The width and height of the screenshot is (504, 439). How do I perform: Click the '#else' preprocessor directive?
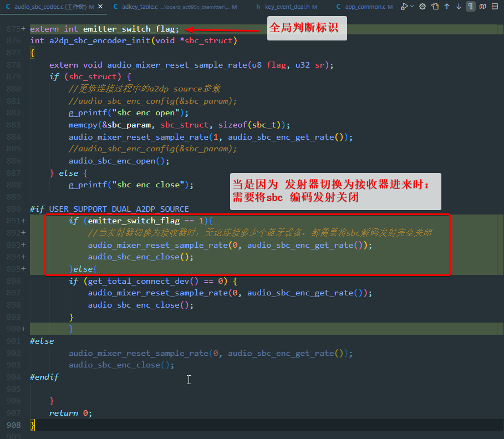point(42,341)
